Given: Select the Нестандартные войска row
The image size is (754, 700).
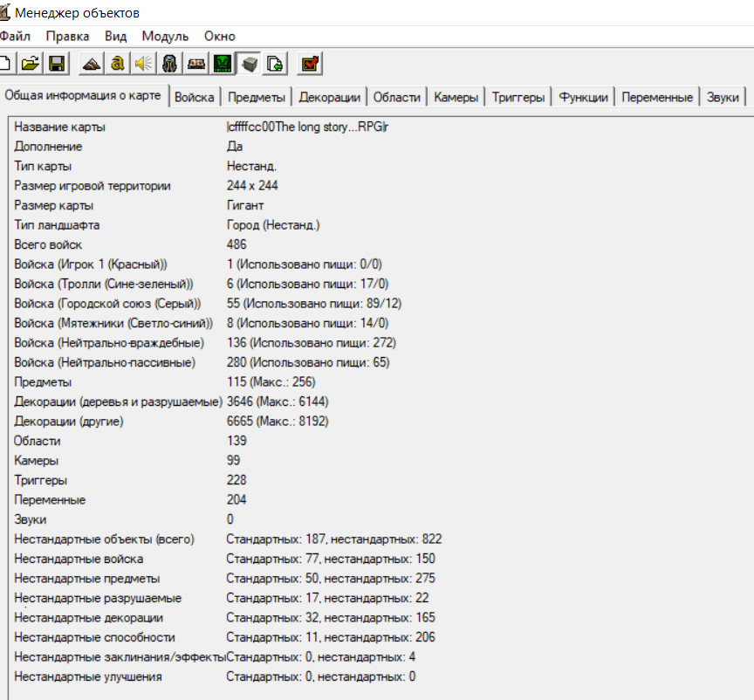Looking at the screenshot, I should [x=224, y=559].
